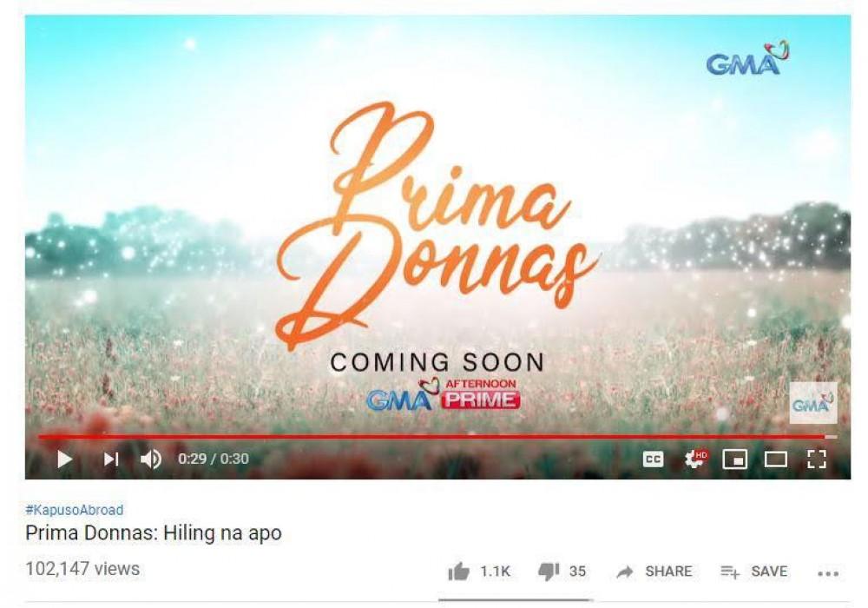
Task: Toggle closed captions CC button
Action: point(654,459)
